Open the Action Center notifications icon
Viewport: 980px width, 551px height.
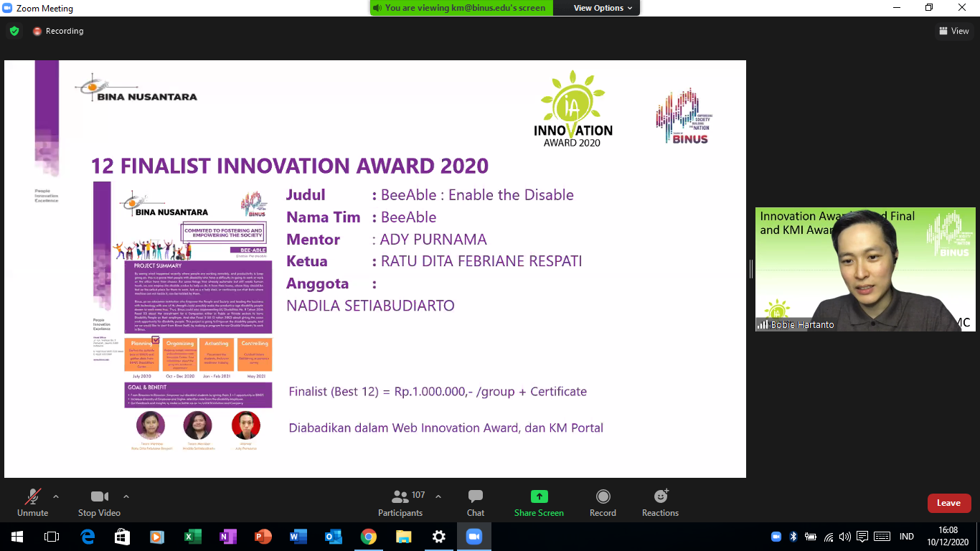[x=862, y=537]
